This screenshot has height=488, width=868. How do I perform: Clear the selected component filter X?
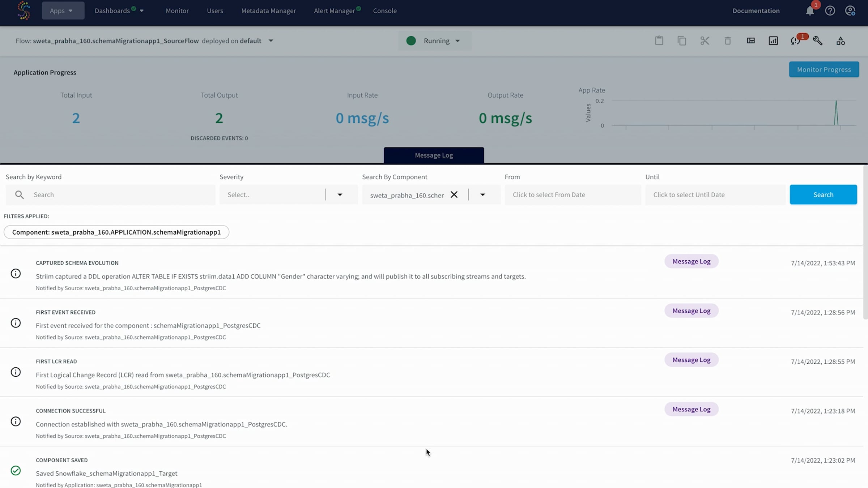[454, 194]
